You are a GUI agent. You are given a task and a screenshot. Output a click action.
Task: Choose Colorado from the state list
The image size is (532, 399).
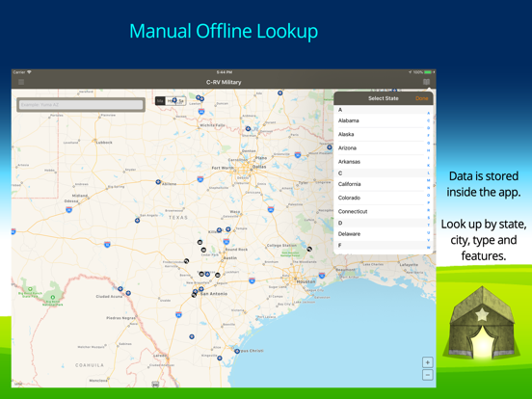click(380, 198)
